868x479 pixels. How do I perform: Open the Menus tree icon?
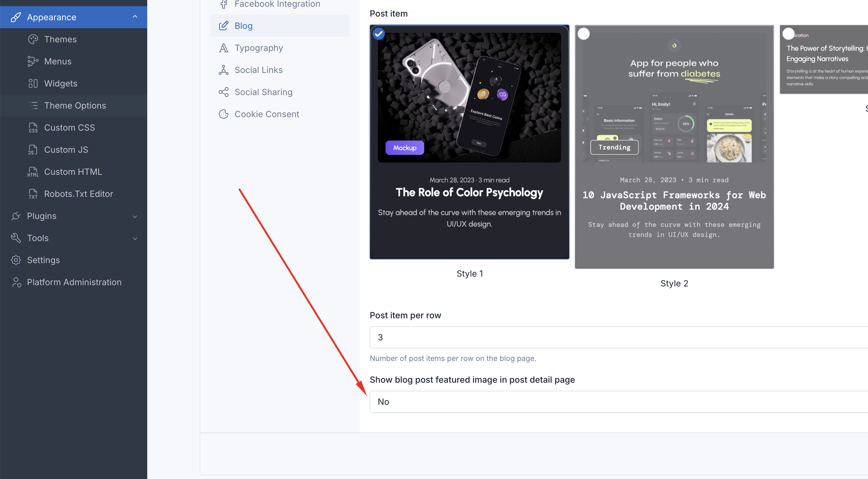coord(33,61)
